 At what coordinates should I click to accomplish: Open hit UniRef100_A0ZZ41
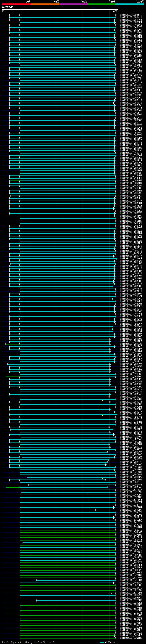(x=131, y=25)
